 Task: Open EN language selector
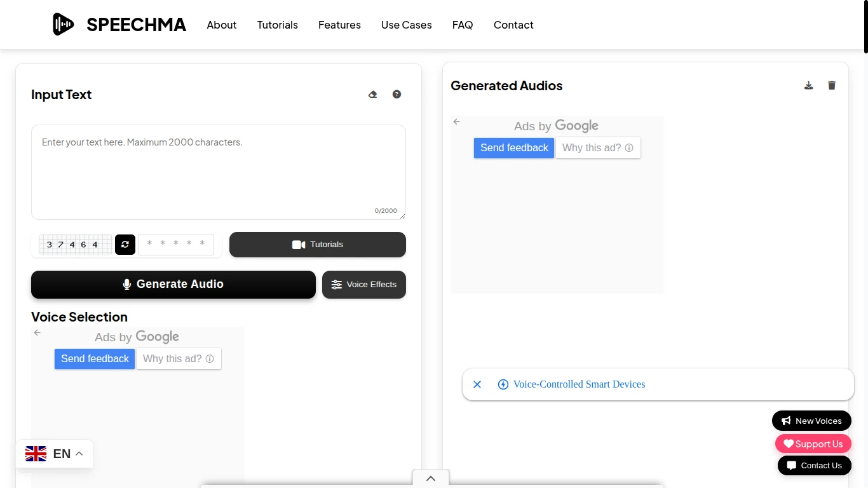click(x=55, y=454)
